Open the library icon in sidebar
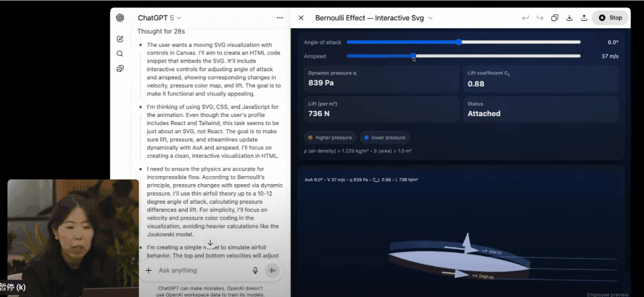The width and height of the screenshot is (644, 297). (120, 69)
